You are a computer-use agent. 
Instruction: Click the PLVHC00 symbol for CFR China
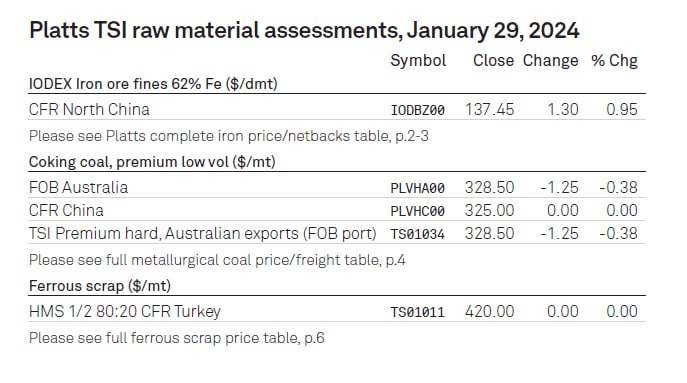[x=418, y=211]
